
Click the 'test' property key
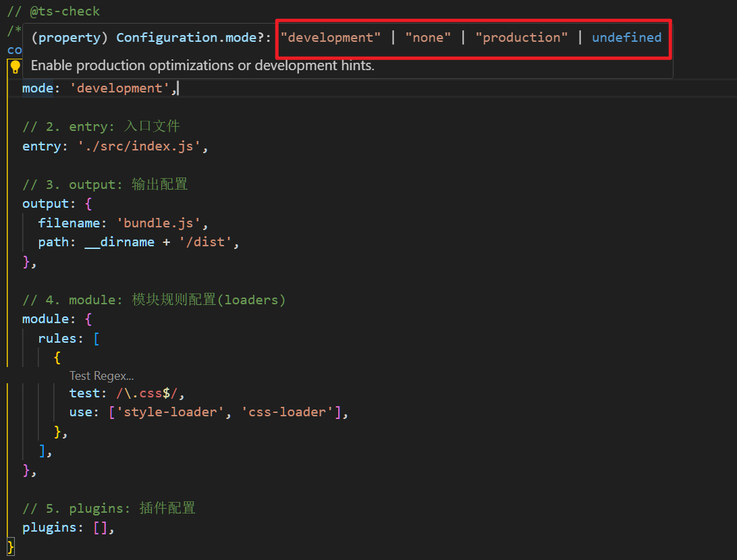coord(84,393)
